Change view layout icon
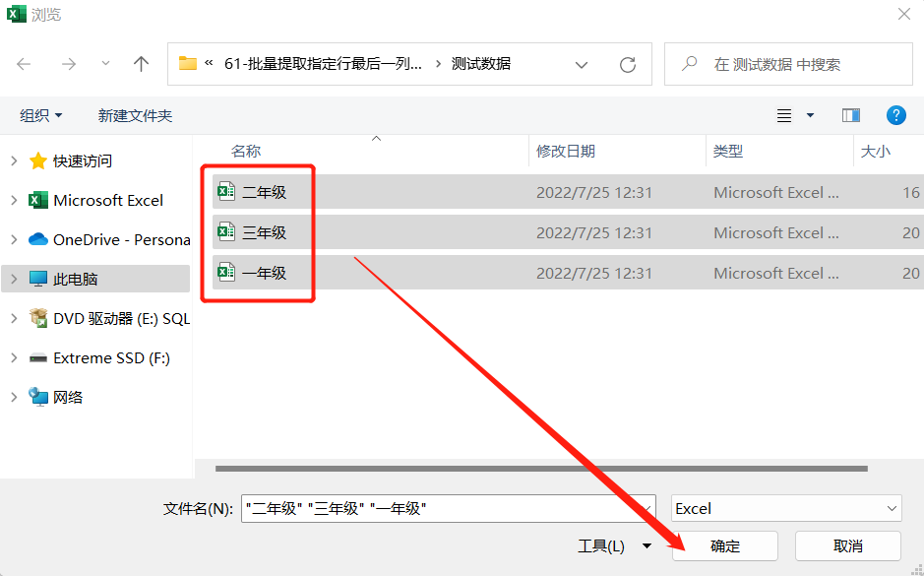This screenshot has width=924, height=576. pos(783,115)
